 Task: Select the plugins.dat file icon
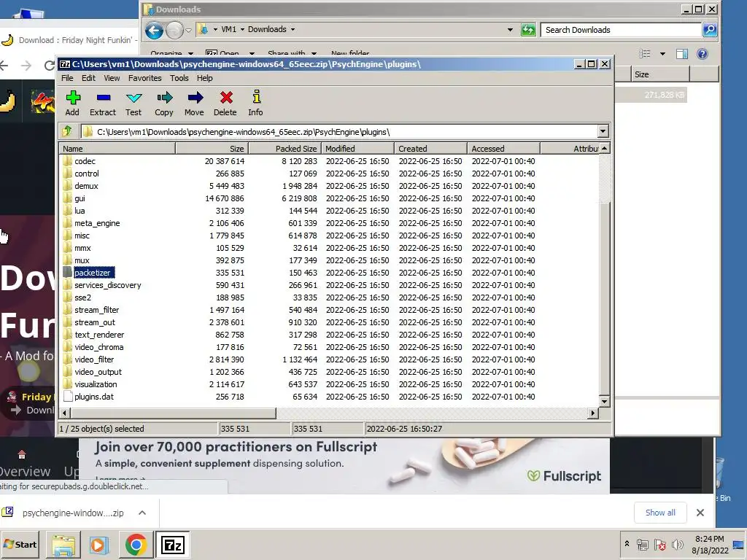click(68, 397)
